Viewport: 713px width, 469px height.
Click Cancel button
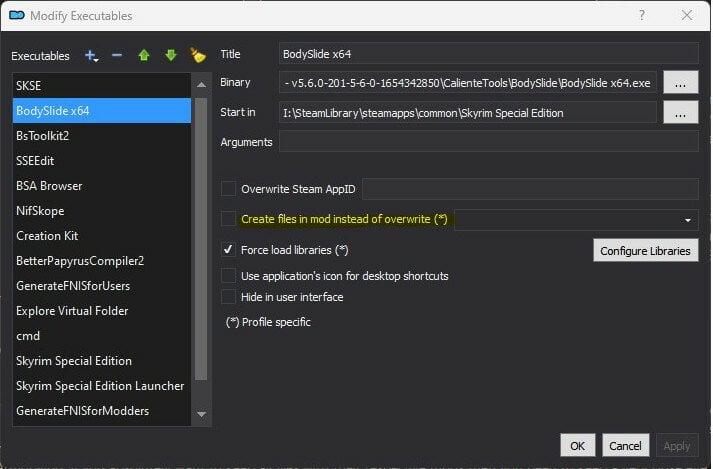[x=625, y=446]
